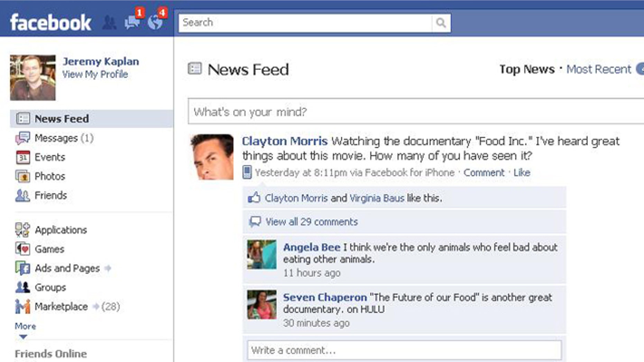Click the Friends sidebar icon
This screenshot has height=362, width=644.
(x=23, y=195)
